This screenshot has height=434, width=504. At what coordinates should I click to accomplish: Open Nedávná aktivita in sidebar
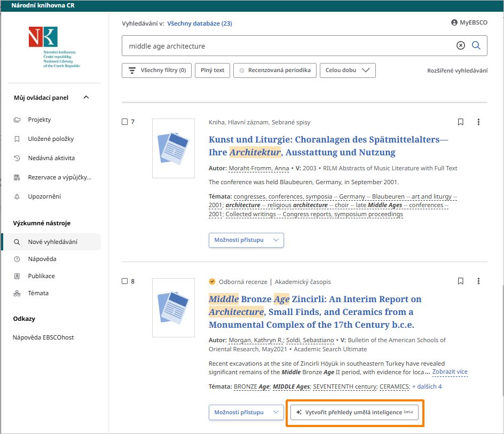pos(51,158)
